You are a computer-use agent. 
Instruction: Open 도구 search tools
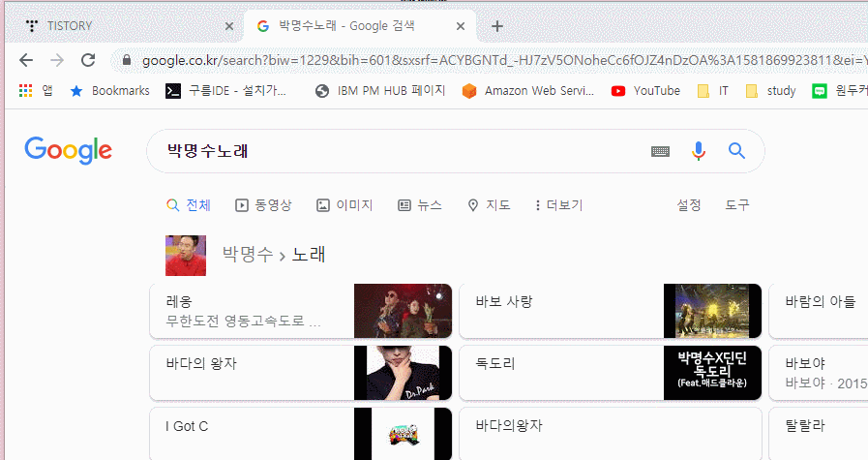pos(737,205)
